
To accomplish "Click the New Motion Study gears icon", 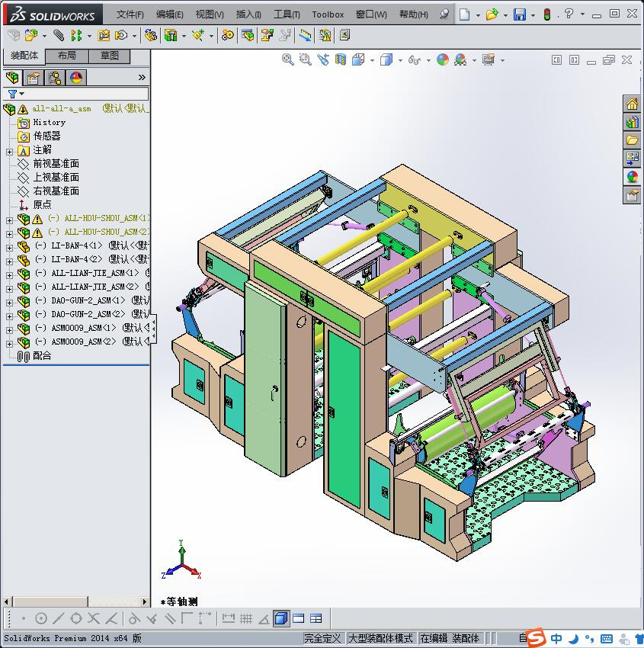I will click(227, 36).
